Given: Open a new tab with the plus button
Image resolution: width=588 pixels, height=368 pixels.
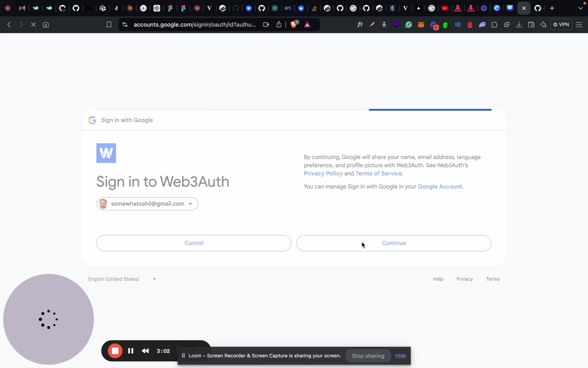Looking at the screenshot, I should click(x=552, y=8).
